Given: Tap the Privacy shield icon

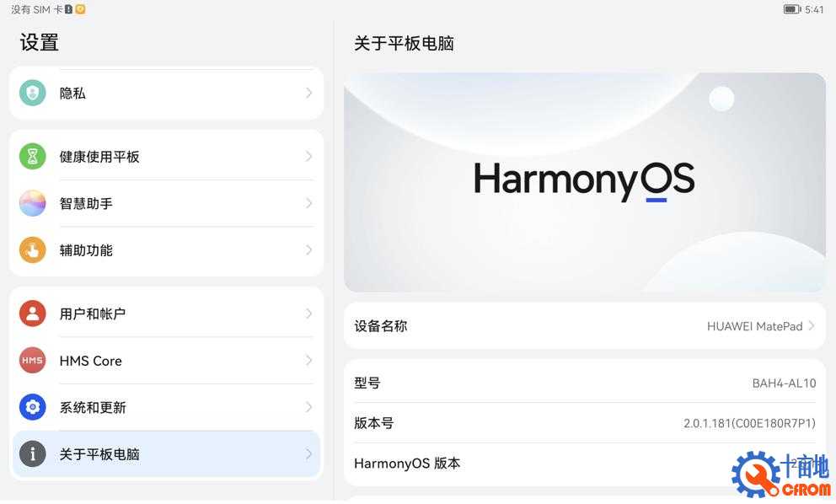Looking at the screenshot, I should point(33,94).
